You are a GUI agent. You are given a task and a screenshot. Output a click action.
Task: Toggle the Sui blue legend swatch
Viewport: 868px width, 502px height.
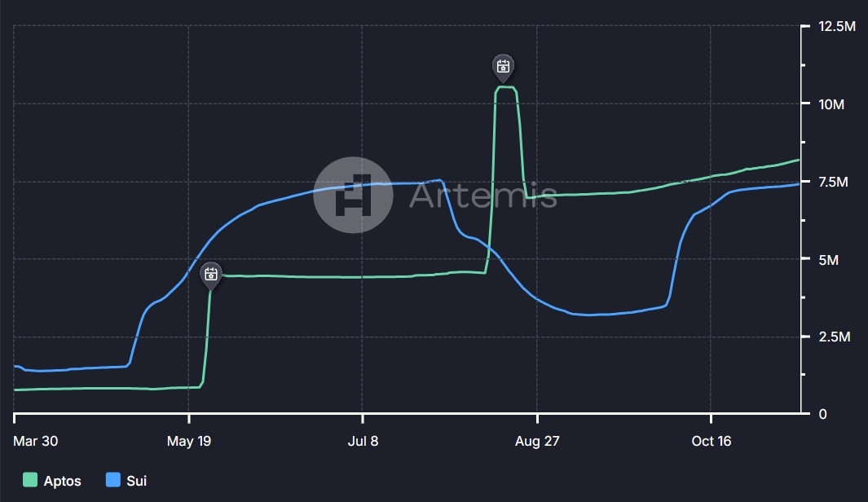coord(113,480)
